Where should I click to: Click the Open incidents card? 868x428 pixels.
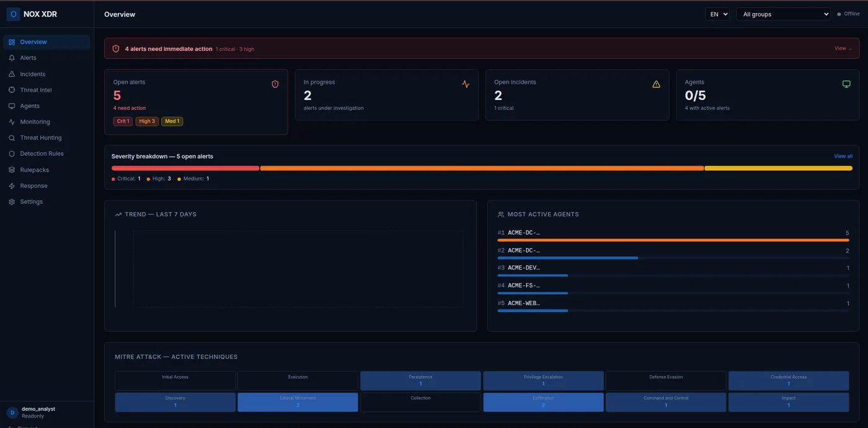(577, 95)
